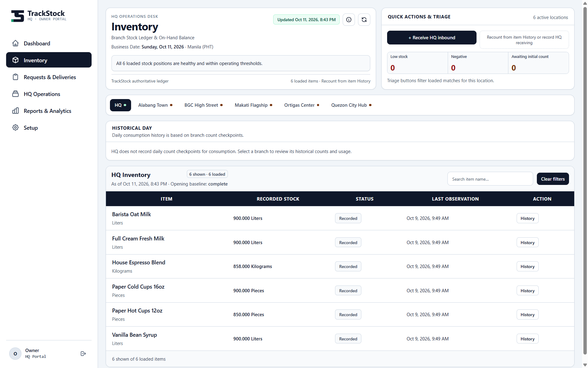Filter by Negative stock triage
Viewport: 588px width, 368px height.
[478, 63]
